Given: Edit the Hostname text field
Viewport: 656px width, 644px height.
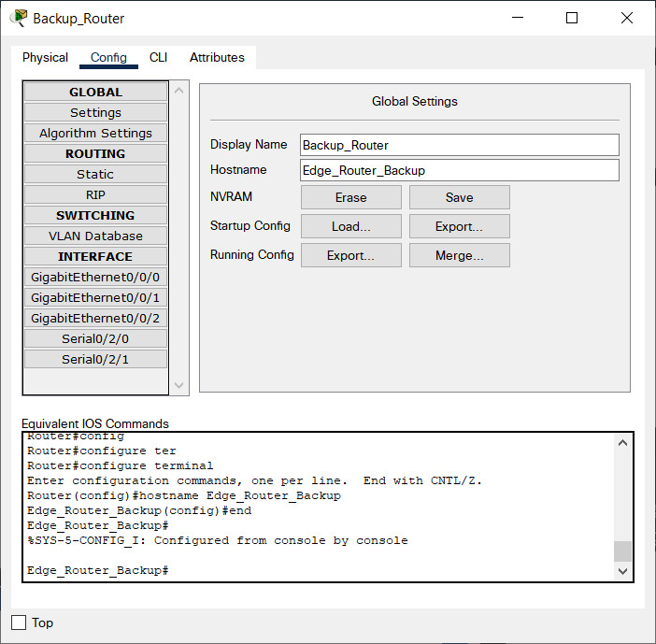Looking at the screenshot, I should coord(459,170).
